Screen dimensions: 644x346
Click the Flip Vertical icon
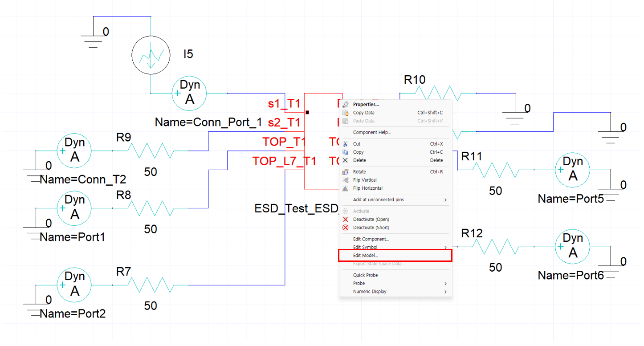(x=345, y=180)
